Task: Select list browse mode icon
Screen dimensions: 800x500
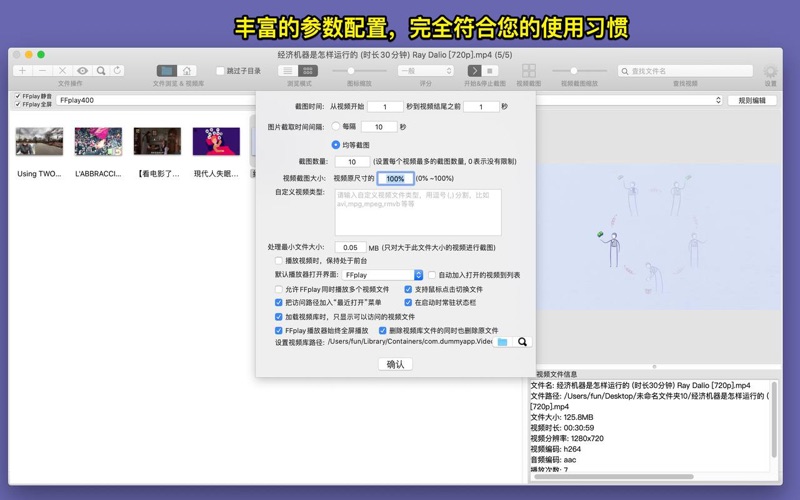Action: [x=288, y=70]
